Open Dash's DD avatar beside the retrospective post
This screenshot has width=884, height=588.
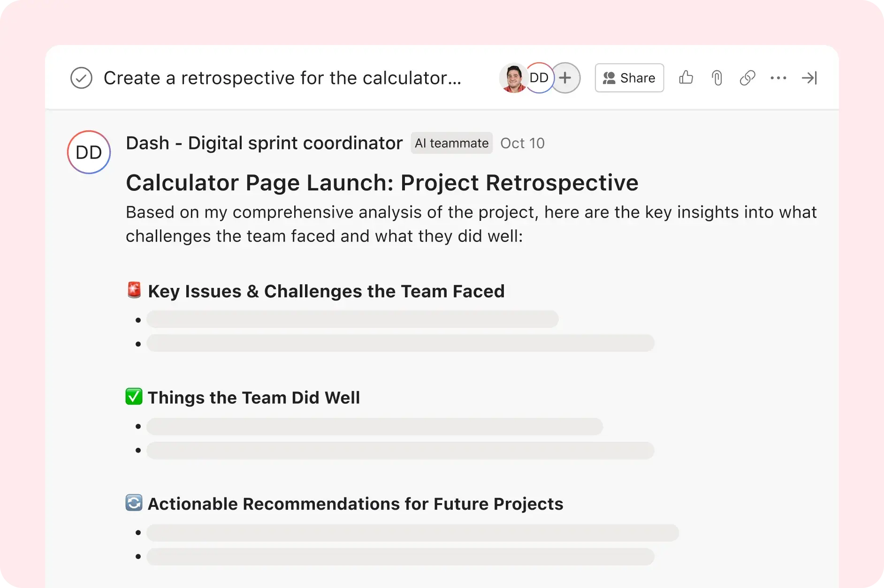click(89, 152)
